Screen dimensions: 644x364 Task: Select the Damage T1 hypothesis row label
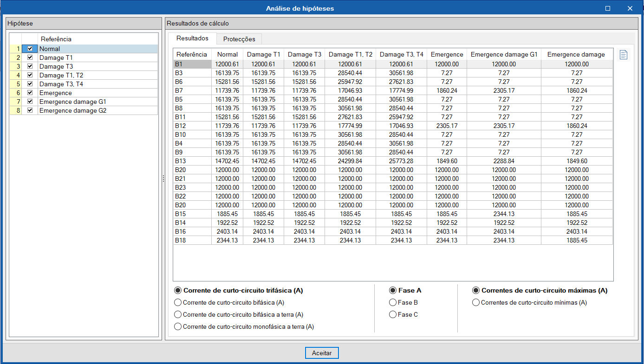coord(56,57)
